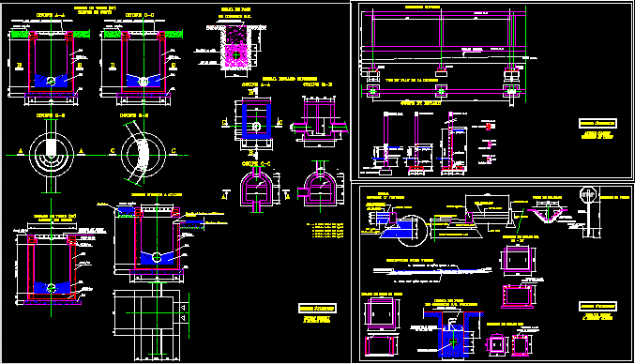Select the circular manhole plan with curved channel

(x=144, y=155)
